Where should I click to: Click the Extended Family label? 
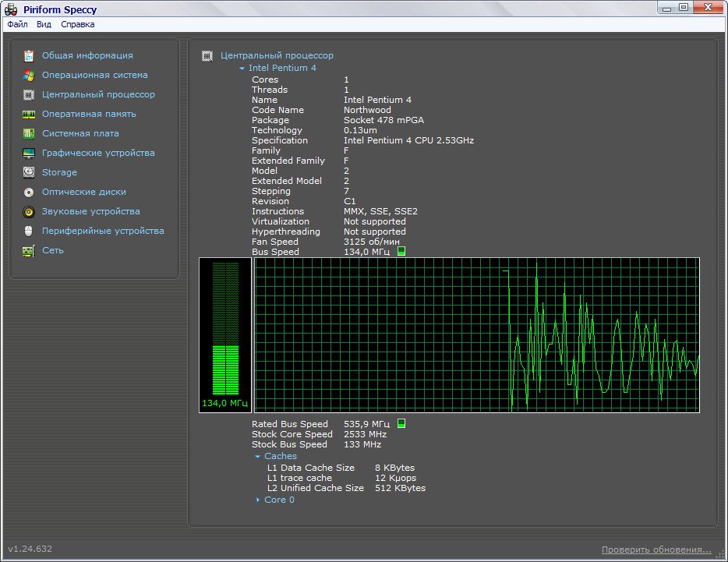tap(288, 161)
